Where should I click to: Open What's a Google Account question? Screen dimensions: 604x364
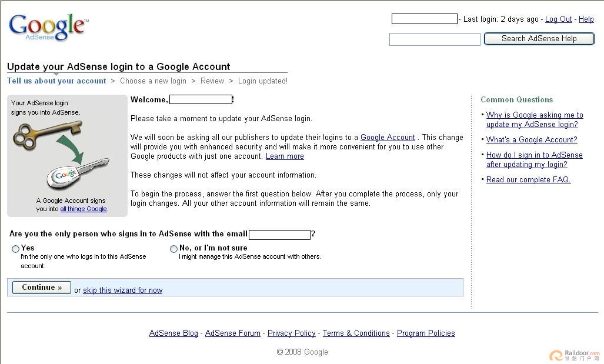pos(532,140)
